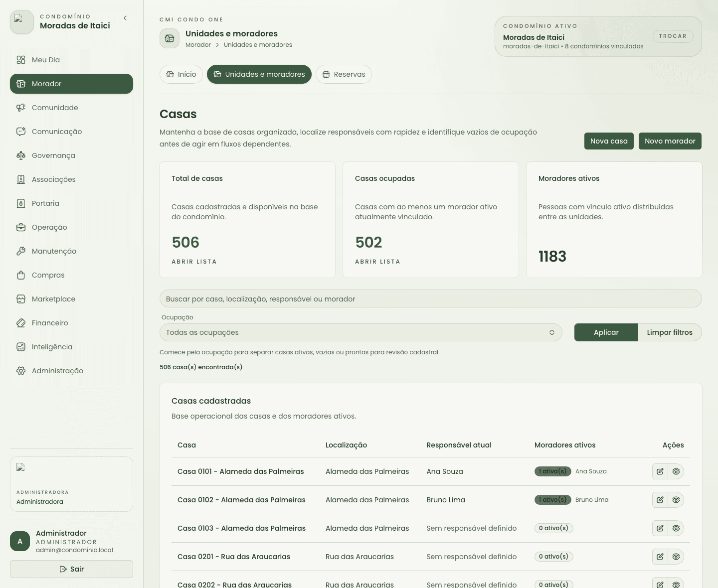Click the house search input field
Viewport: 718px width, 588px height.
tap(430, 299)
